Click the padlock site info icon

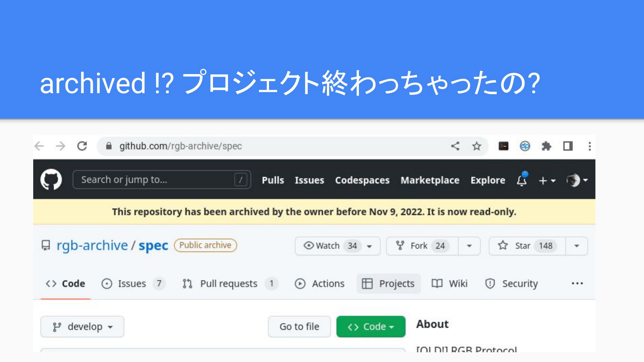pos(109,146)
